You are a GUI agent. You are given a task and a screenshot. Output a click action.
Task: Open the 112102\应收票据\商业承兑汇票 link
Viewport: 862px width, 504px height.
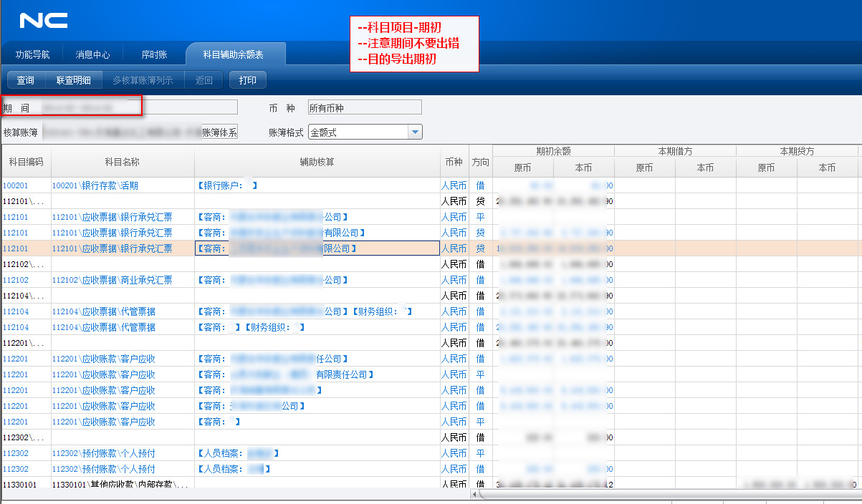click(112, 280)
